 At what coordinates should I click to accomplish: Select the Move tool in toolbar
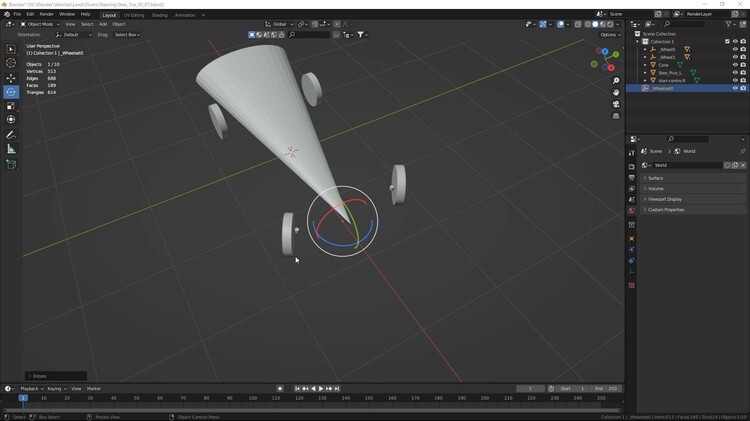[11, 78]
